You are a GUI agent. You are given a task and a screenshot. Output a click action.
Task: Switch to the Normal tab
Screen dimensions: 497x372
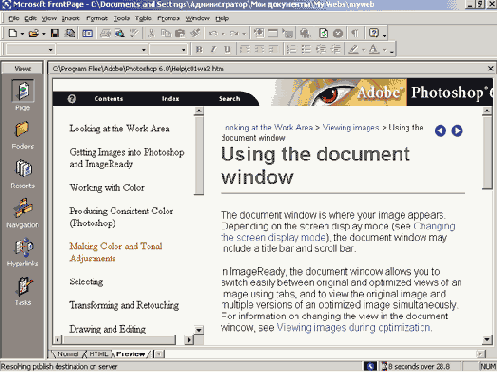click(68, 354)
